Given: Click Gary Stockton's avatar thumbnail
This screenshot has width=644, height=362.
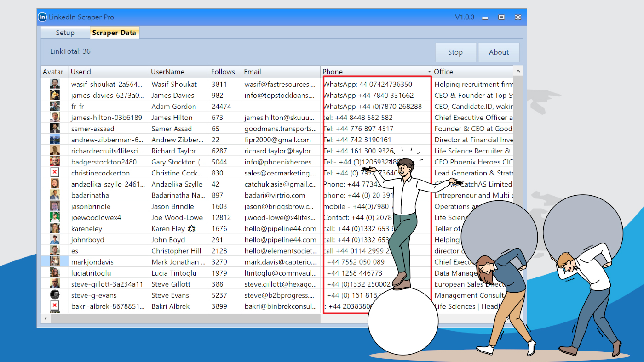Looking at the screenshot, I should tap(55, 162).
